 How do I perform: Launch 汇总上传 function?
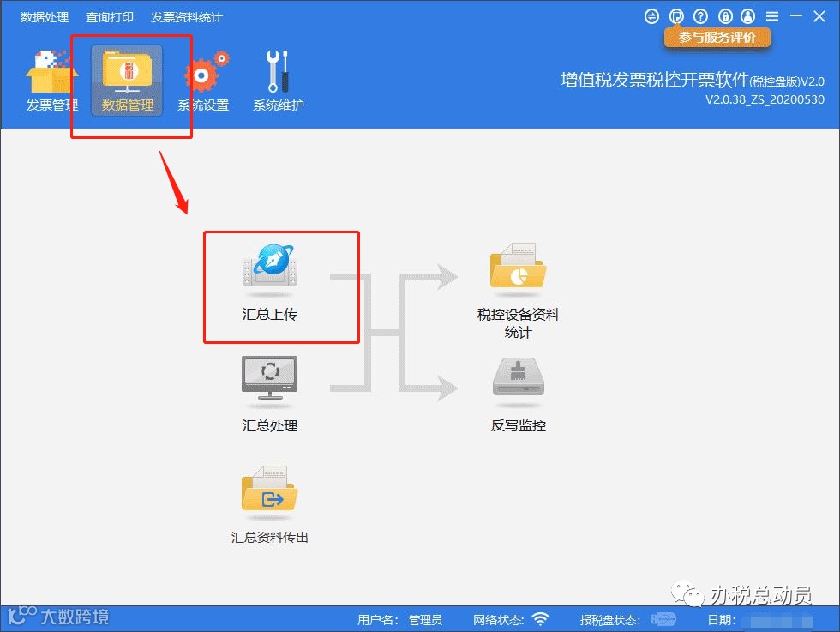(270, 282)
